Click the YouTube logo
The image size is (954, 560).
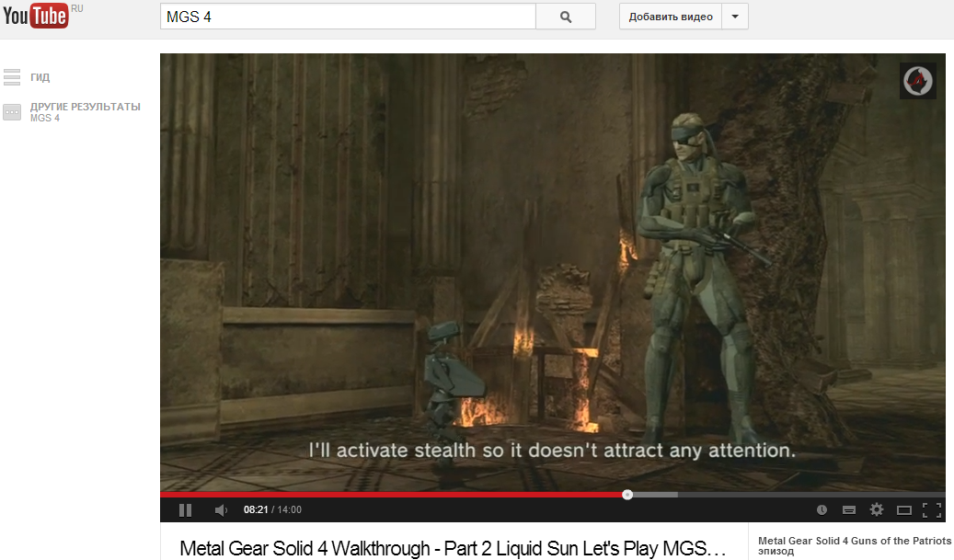[x=35, y=16]
